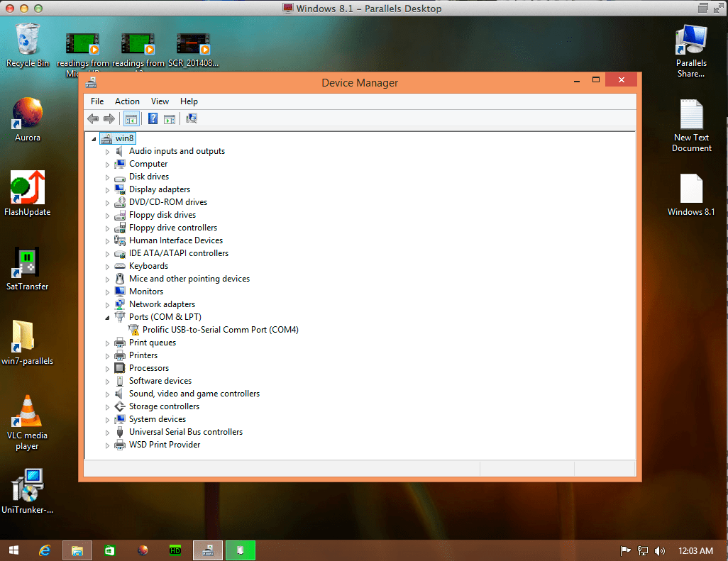
Task: Select the VLC media player shortcut
Action: [x=28, y=423]
